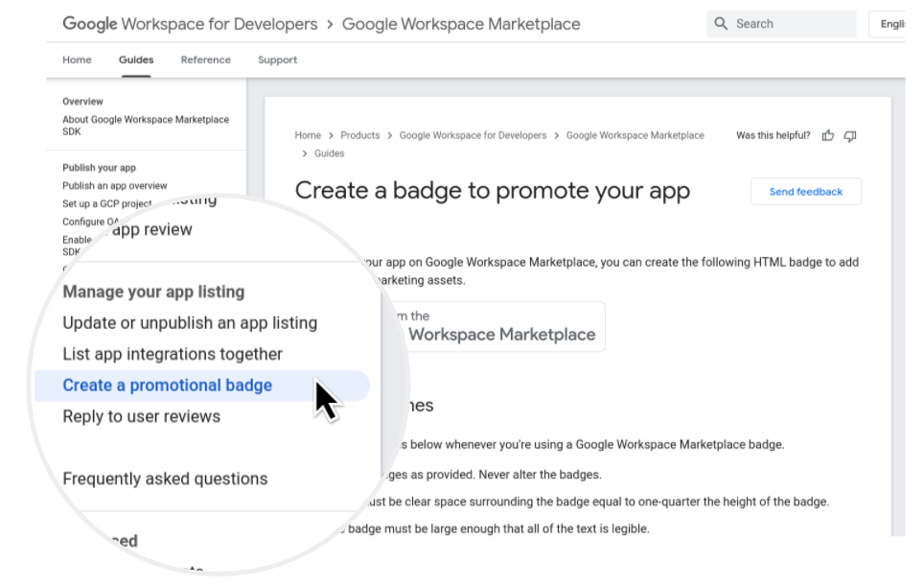This screenshot has width=924, height=585.
Task: Click the Send feedback button
Action: (805, 192)
